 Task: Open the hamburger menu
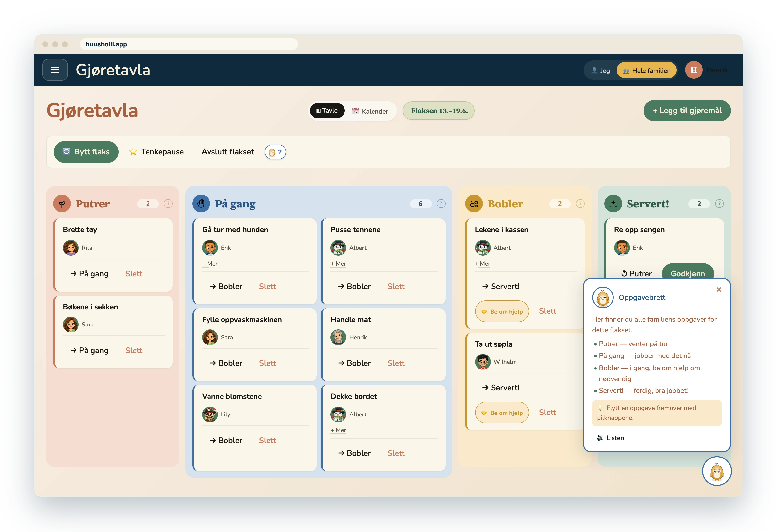tap(55, 70)
